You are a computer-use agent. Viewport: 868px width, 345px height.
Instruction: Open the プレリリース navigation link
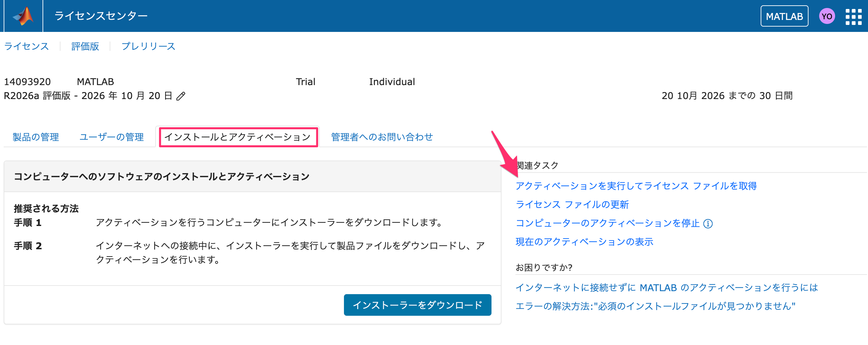pyautogui.click(x=148, y=46)
